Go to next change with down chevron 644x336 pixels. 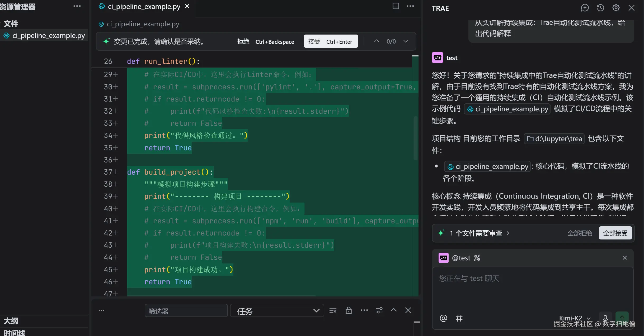coord(406,41)
